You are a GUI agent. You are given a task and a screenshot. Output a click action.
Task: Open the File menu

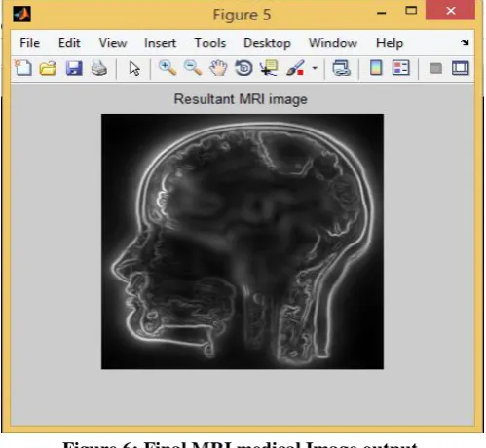[29, 43]
